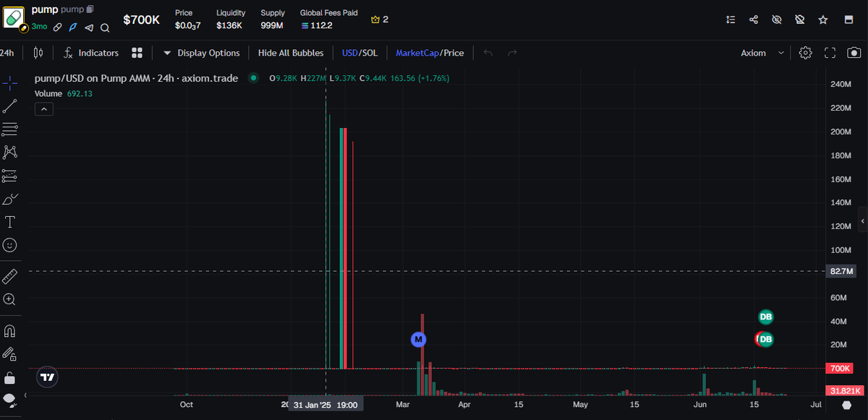
Task: Open the Telegram link icon
Action: click(89, 27)
